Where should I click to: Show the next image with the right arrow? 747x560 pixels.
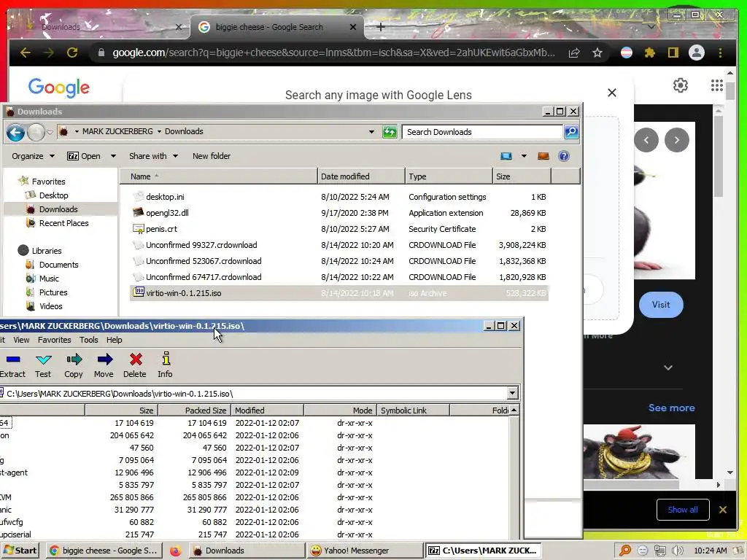tap(677, 140)
